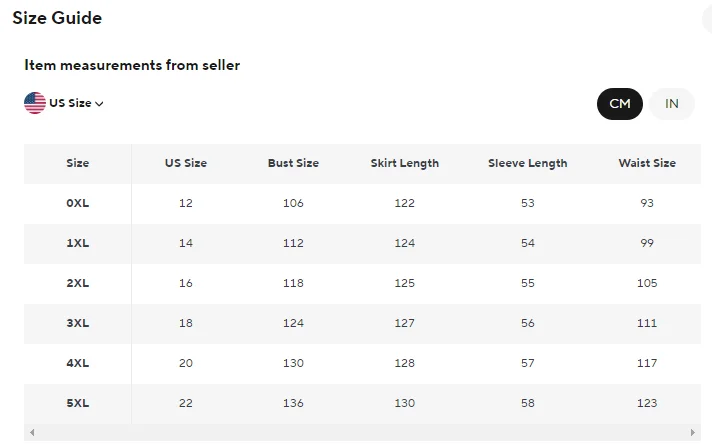Click the scrollbar right arrow
712x445 pixels.
(689, 433)
